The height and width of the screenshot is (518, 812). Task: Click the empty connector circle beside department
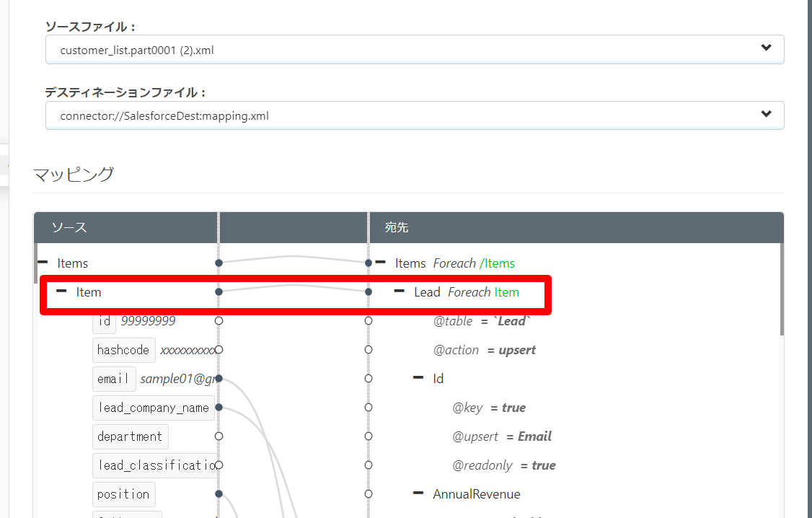pyautogui.click(x=219, y=436)
